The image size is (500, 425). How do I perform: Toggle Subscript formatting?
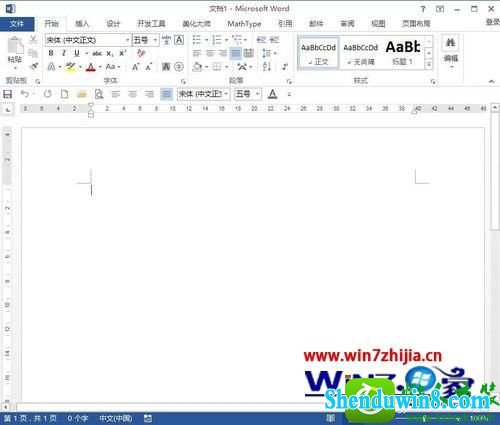pyautogui.click(x=110, y=54)
